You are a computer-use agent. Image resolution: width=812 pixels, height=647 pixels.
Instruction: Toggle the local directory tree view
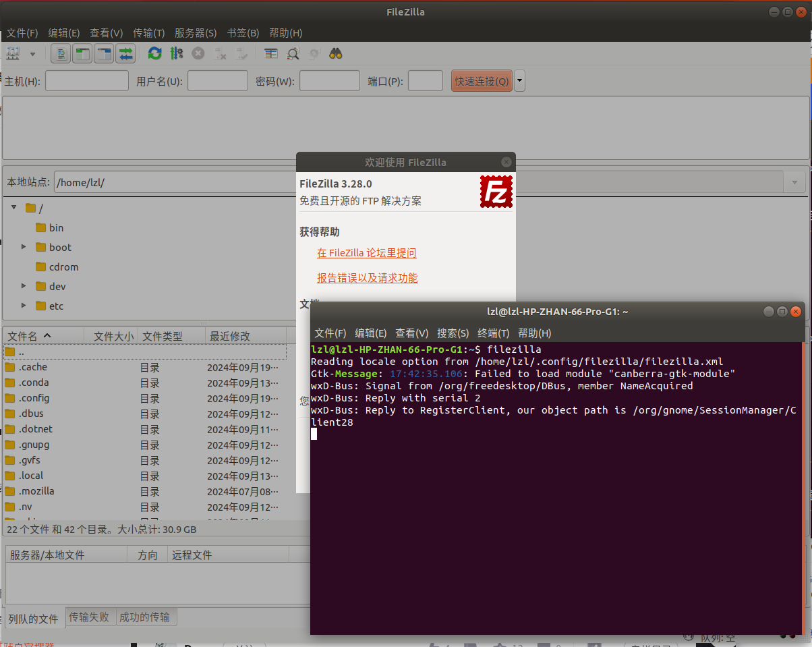[82, 53]
